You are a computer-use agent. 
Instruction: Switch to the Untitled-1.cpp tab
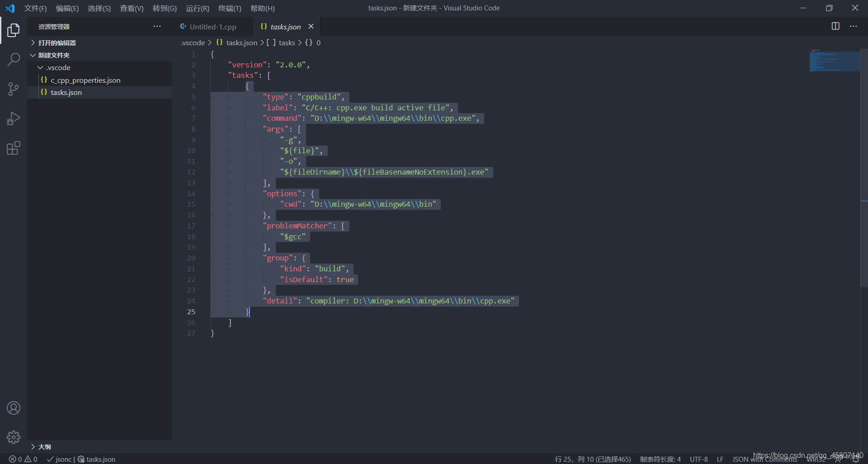212,27
